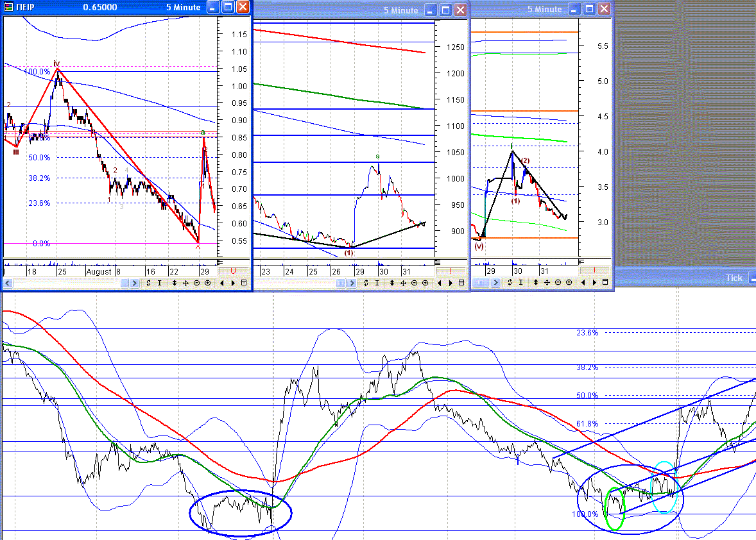Select I-beam cursor tool in middle 5 Minute window
This screenshot has width=756, height=540.
tap(377, 283)
